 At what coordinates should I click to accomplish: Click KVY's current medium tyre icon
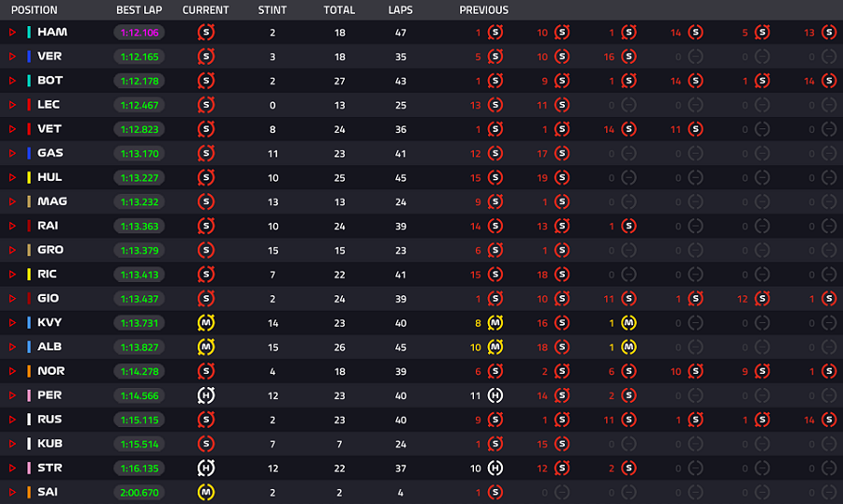click(206, 323)
